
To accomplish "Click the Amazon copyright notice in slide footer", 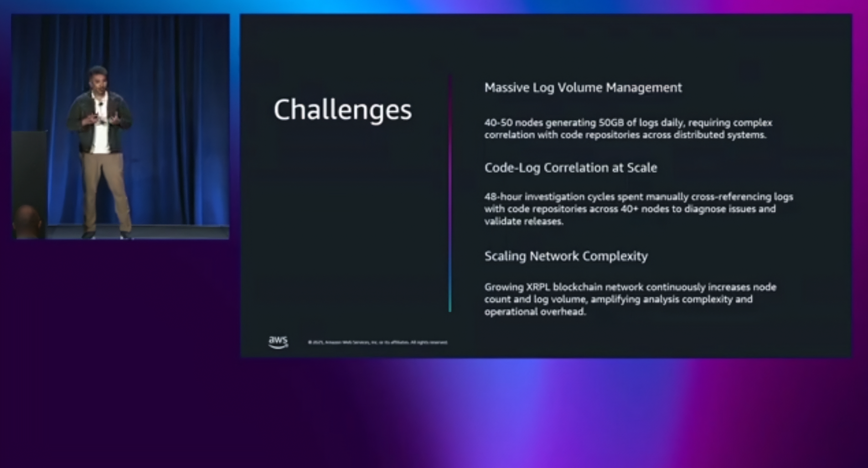I will point(377,343).
